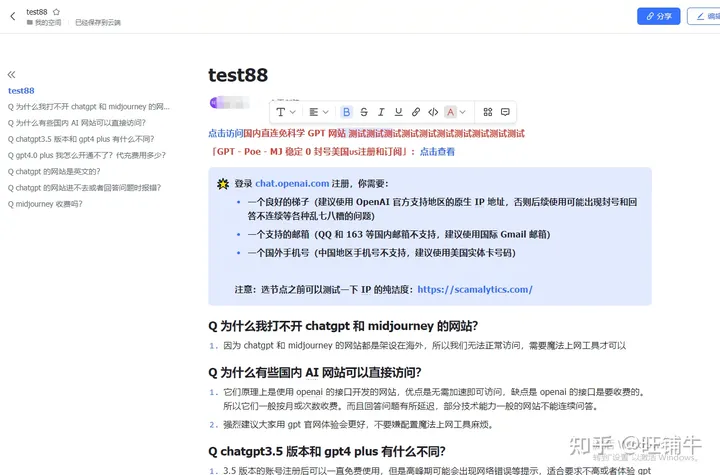Collapse the outline sidebar with double chevron
Screen dimensions: 720x475
click(11, 74)
